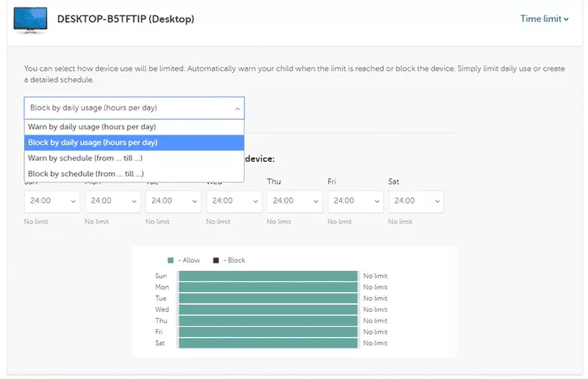Open the Wednesday hours dropdown
The image size is (588, 379).
pos(234,201)
